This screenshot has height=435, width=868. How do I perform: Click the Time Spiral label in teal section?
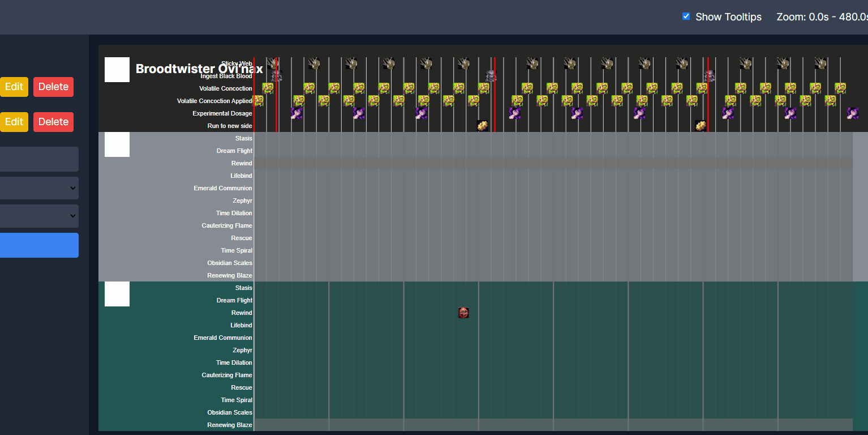click(x=237, y=400)
